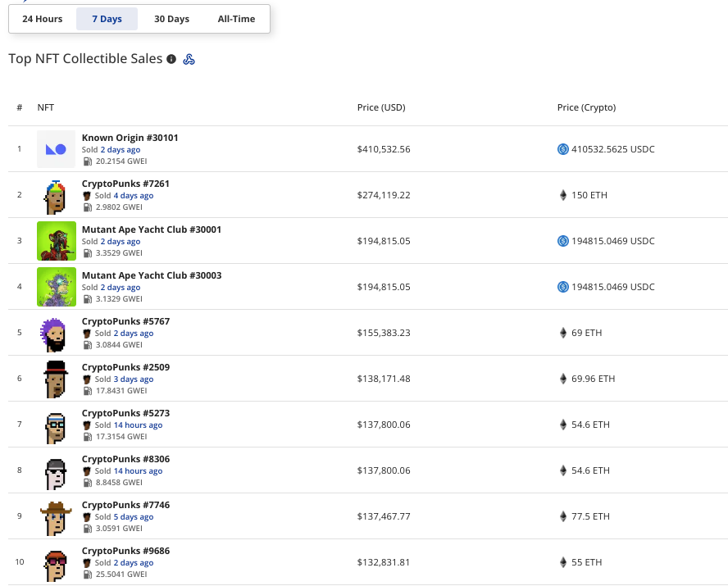Open the CryptoPunks #8306 title link
The height and width of the screenshot is (586, 728).
(x=125, y=459)
